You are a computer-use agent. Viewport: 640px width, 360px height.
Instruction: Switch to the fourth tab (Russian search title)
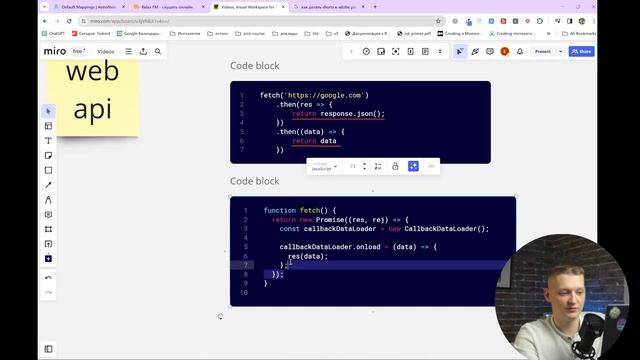tap(330, 7)
